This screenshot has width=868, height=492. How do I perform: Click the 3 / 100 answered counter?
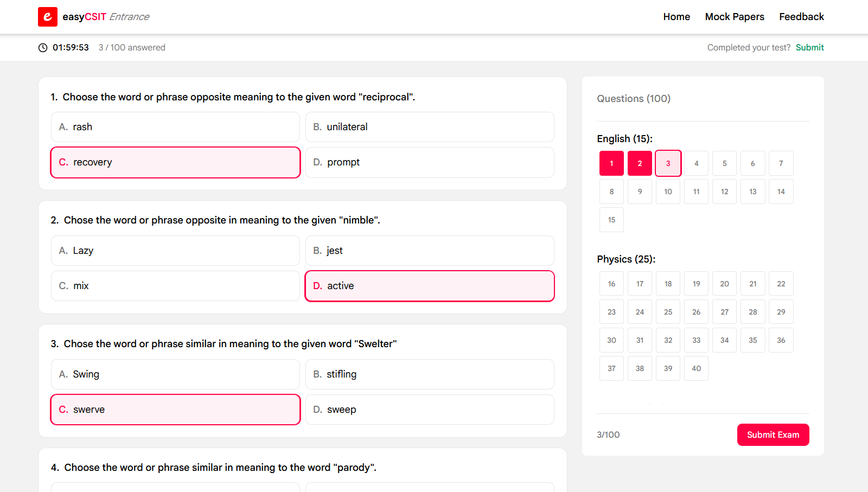(132, 48)
